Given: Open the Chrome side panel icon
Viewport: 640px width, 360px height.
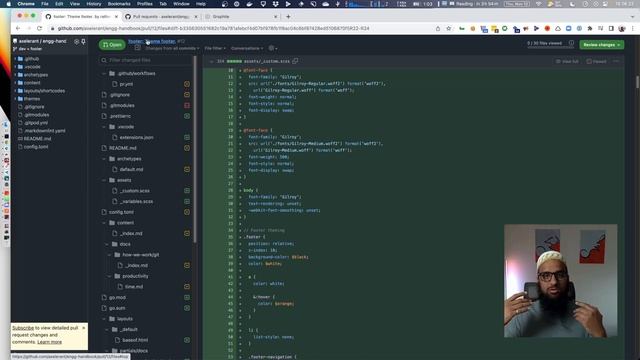Looking at the screenshot, I should pyautogui.click(x=611, y=29).
